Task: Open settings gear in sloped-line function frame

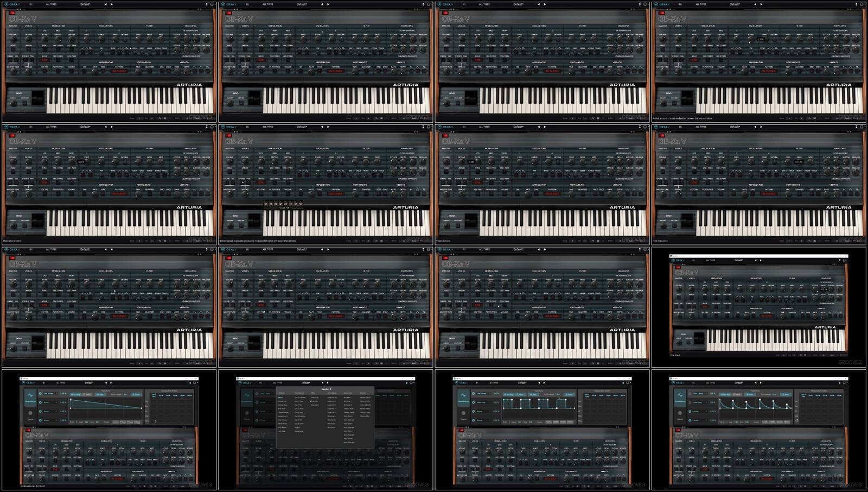Action: pos(195,383)
